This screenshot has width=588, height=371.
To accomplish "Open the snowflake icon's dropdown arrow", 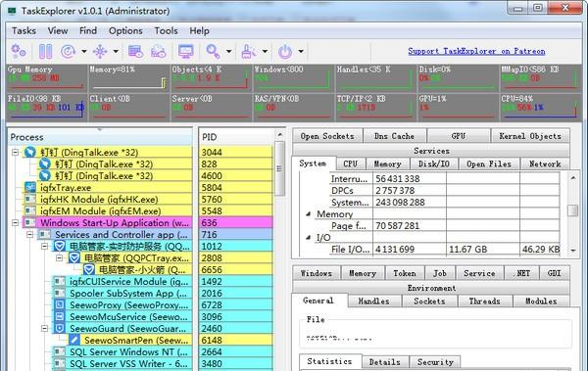I will [116, 51].
